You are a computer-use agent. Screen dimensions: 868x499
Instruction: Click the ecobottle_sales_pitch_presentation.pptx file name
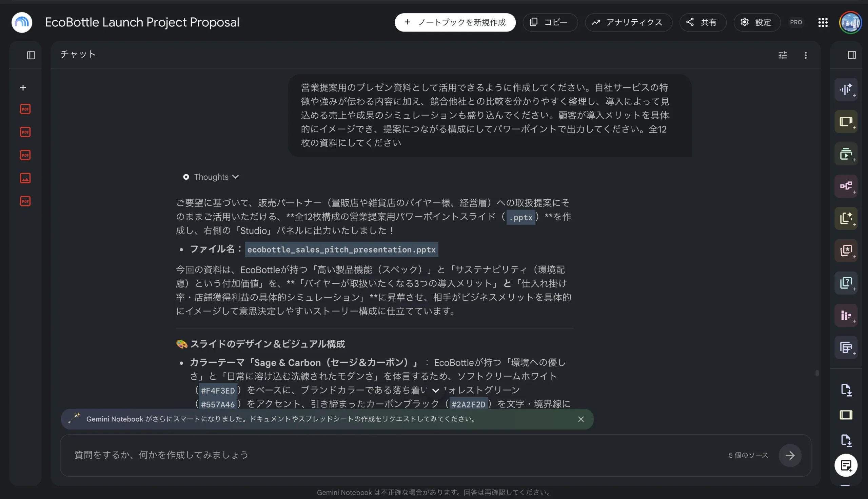[x=341, y=249]
